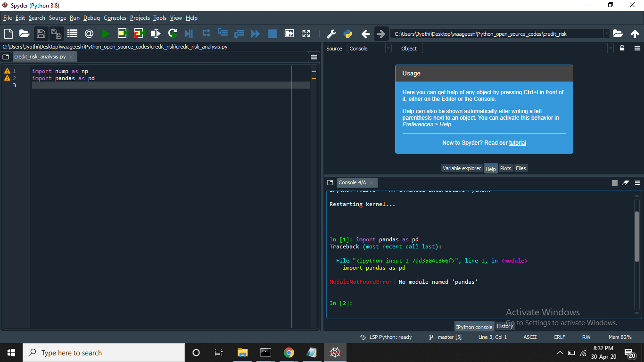Open the Consoles menu
Viewport: 644px width, 362px height.
115,17
